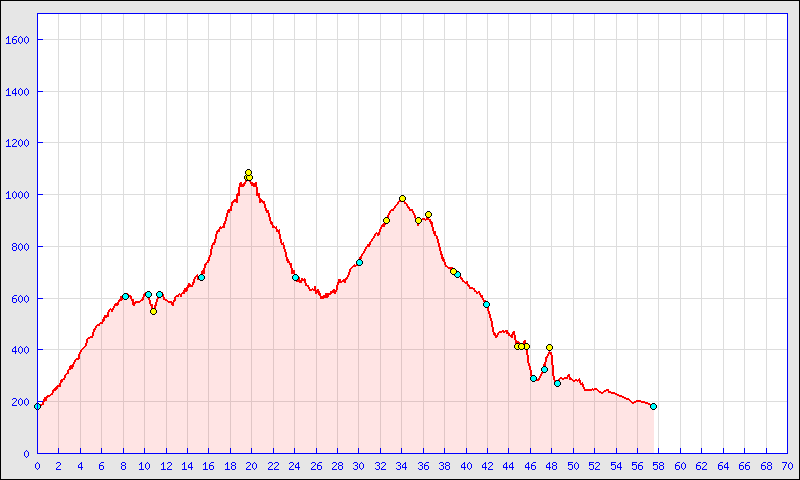
Task: Click the cyan marker near kilometer 48.5
Action: coord(558,384)
